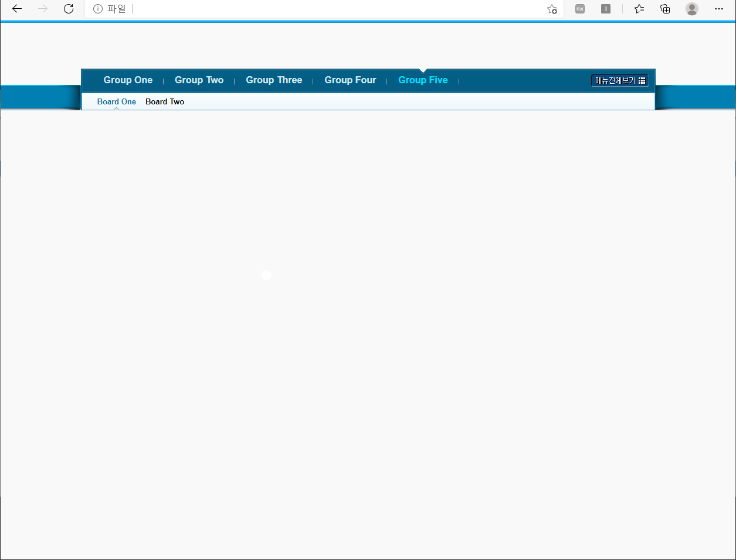Open the Board Two submenu link
The height and width of the screenshot is (560, 736).
click(x=165, y=102)
